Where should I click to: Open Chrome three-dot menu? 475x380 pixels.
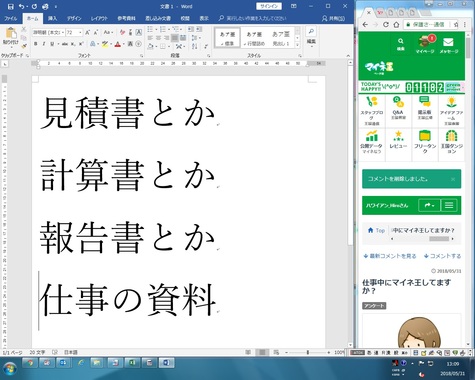tap(465, 24)
